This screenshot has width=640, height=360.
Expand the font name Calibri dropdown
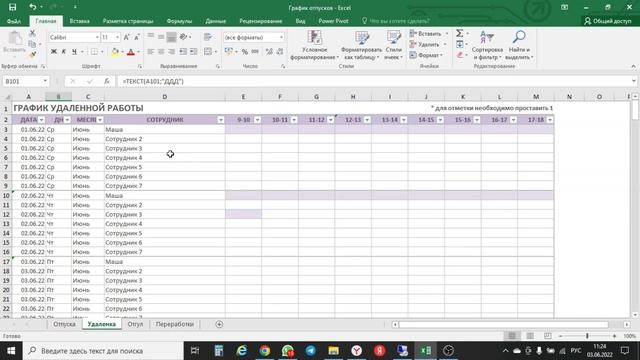(97, 37)
